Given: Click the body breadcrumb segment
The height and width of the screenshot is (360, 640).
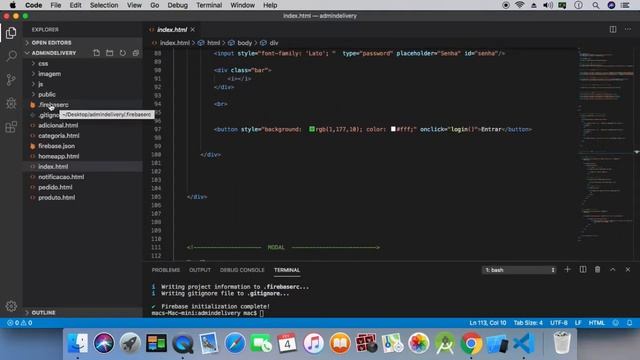Looking at the screenshot, I should (x=244, y=43).
